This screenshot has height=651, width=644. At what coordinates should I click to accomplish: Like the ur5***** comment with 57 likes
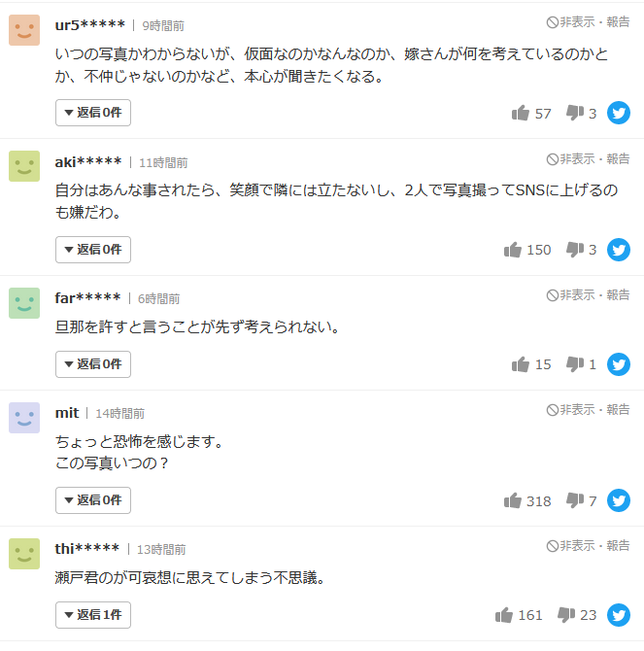click(x=521, y=114)
